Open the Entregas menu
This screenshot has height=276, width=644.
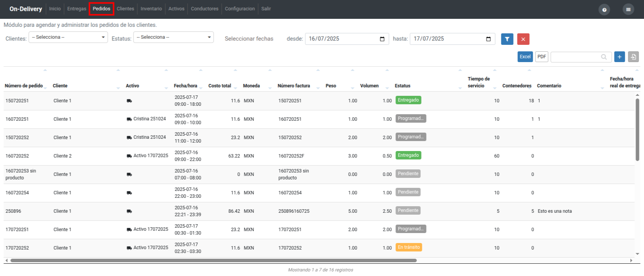coord(77,9)
